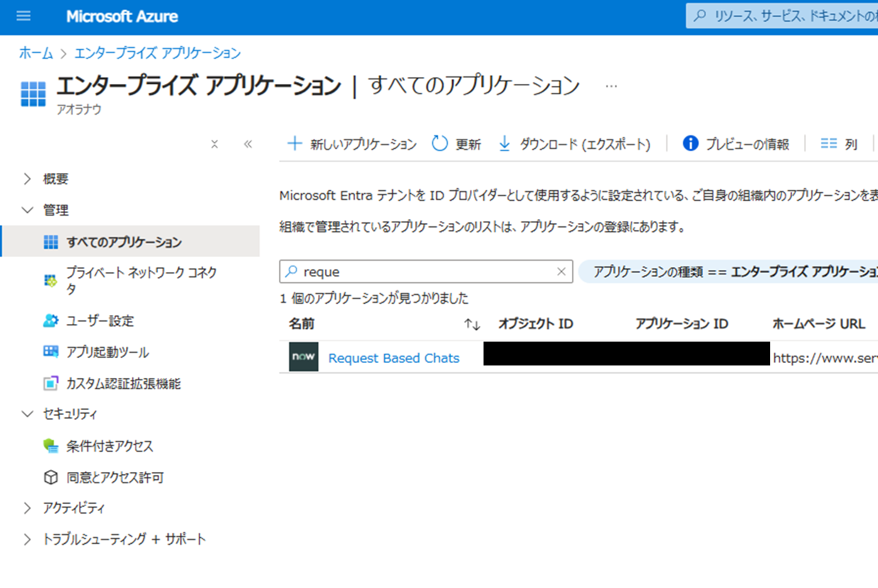This screenshot has height=588, width=878.
Task: Click the private network connector icon
Action: point(50,280)
